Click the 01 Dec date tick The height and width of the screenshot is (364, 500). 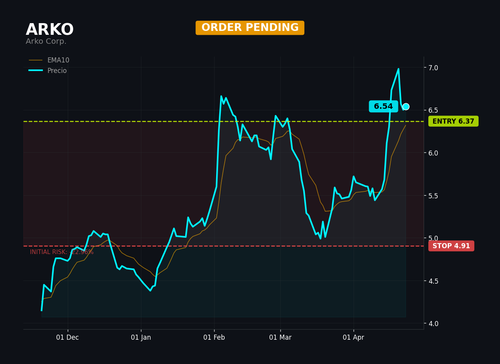coord(67,337)
